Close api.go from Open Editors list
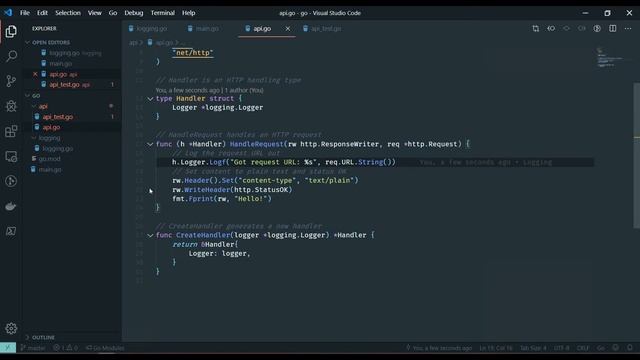The width and height of the screenshot is (640, 360). pyautogui.click(x=35, y=74)
